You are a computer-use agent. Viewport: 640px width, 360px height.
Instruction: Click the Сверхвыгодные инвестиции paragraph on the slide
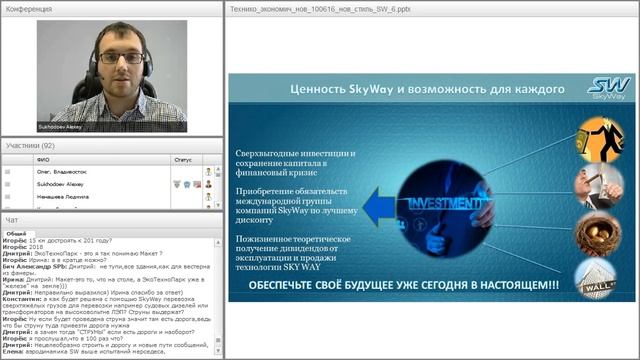(295, 163)
